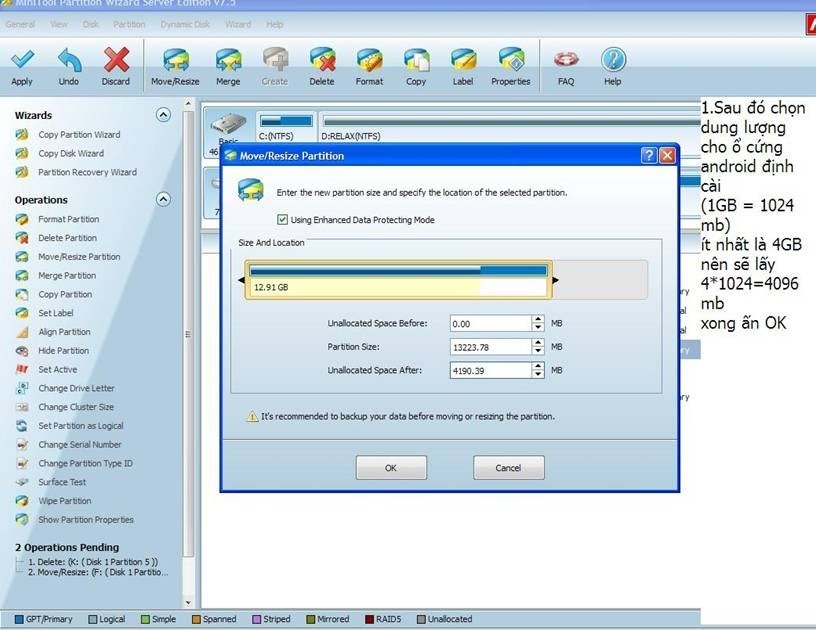Viewport: 816px width, 630px height.
Task: Click Cancel in Move/Resize dialog
Action: 508,468
